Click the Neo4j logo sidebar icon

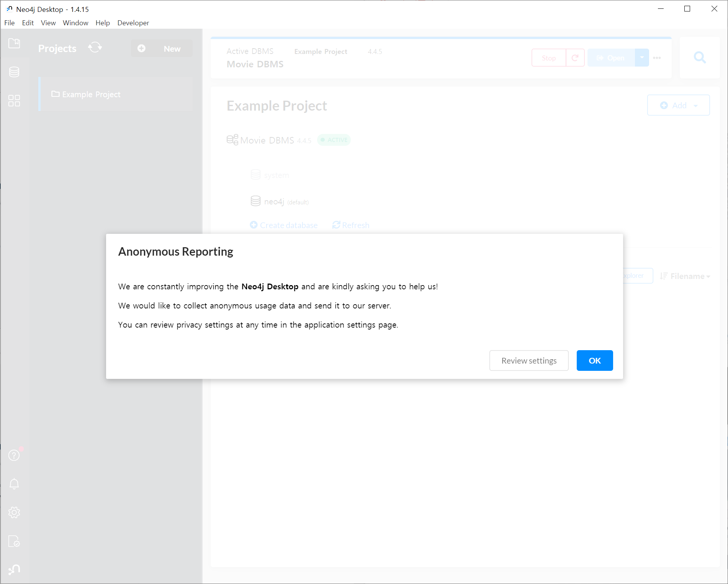pos(14,570)
